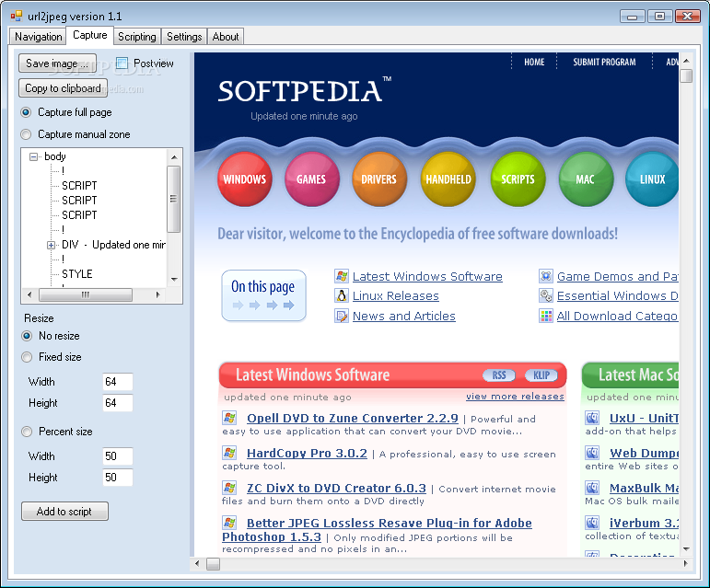Click the tree view horizontal scrollbar thumb
710x588 pixels.
86,294
